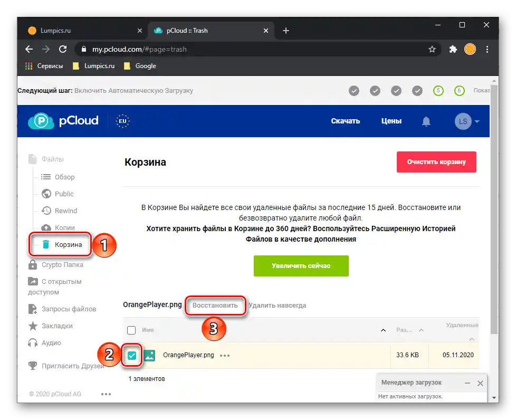Sort by size column arrow

[421, 330]
